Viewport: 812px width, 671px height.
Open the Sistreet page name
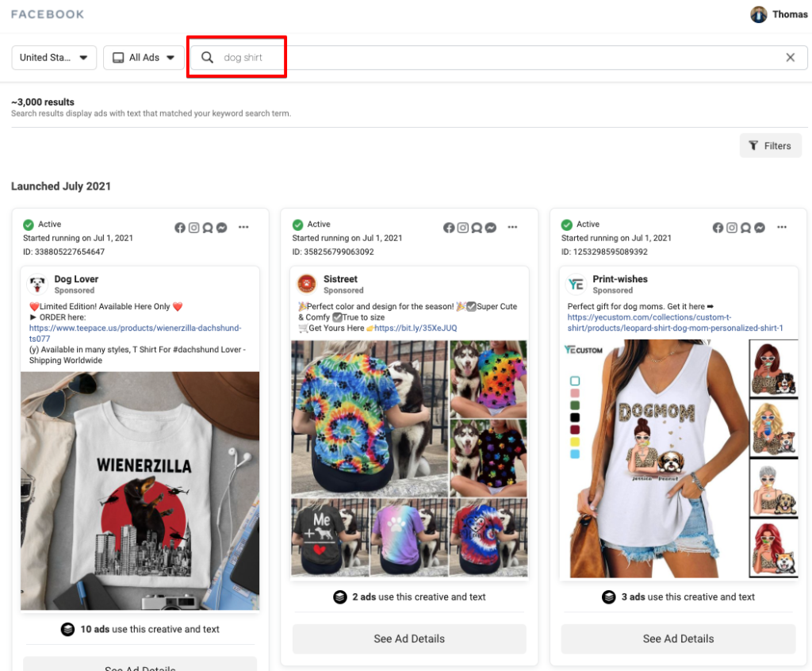click(340, 278)
